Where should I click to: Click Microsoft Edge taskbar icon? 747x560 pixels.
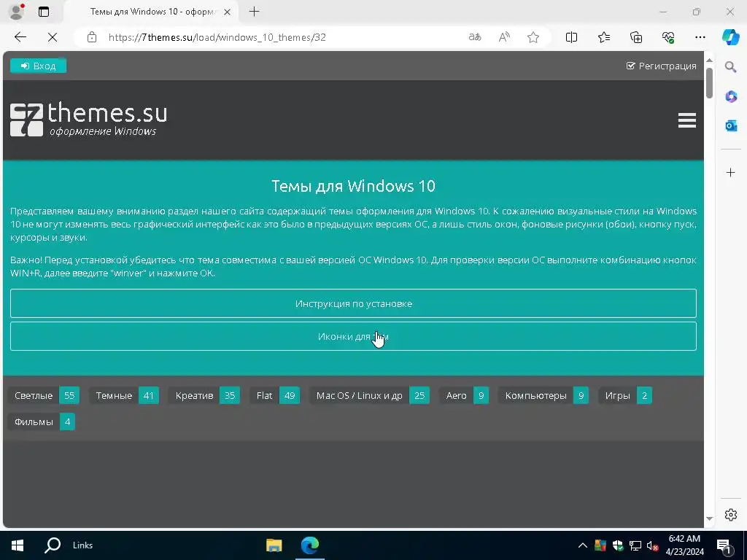[309, 545]
